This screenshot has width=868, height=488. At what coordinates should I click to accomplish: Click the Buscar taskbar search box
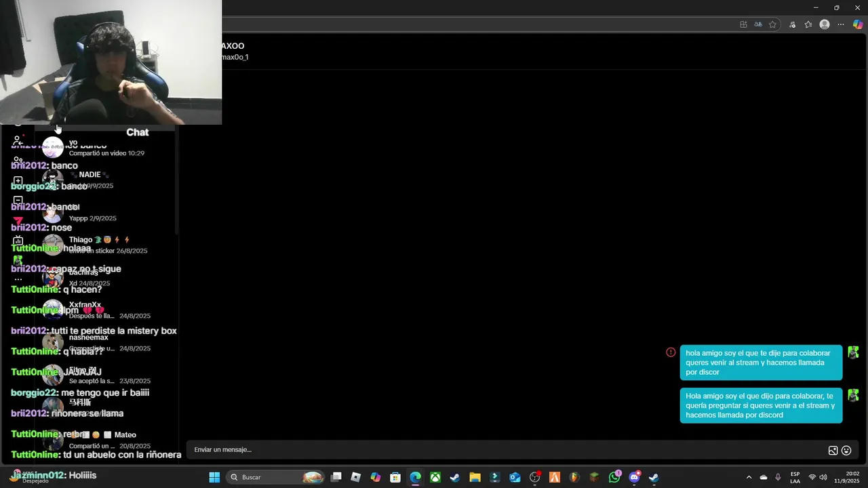275,477
